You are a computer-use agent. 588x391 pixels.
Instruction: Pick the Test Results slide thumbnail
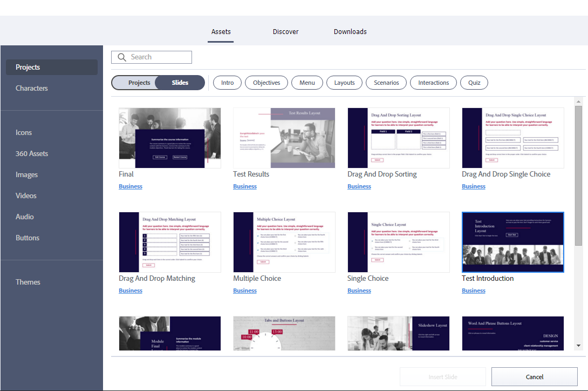(284, 138)
